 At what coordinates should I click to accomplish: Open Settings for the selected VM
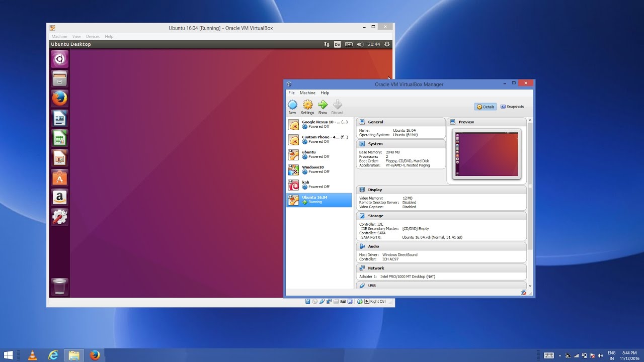(307, 106)
